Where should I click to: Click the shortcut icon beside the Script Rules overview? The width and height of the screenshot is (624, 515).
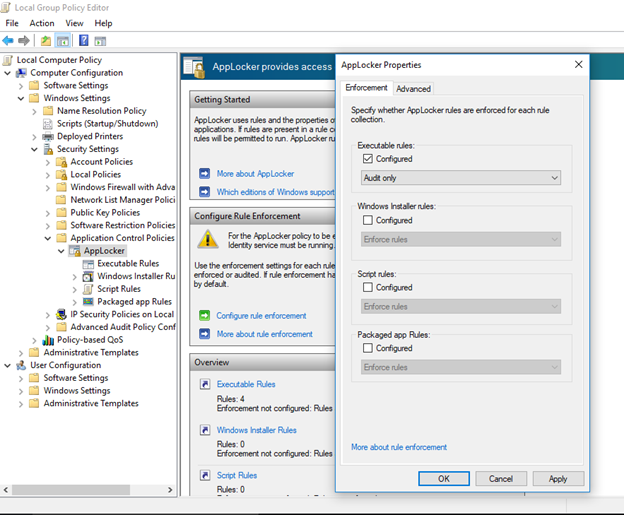(205, 475)
